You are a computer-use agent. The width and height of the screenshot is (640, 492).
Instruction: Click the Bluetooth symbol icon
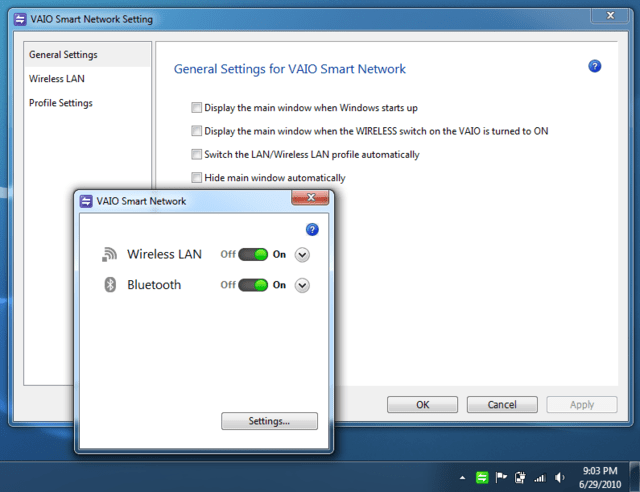pyautogui.click(x=110, y=285)
